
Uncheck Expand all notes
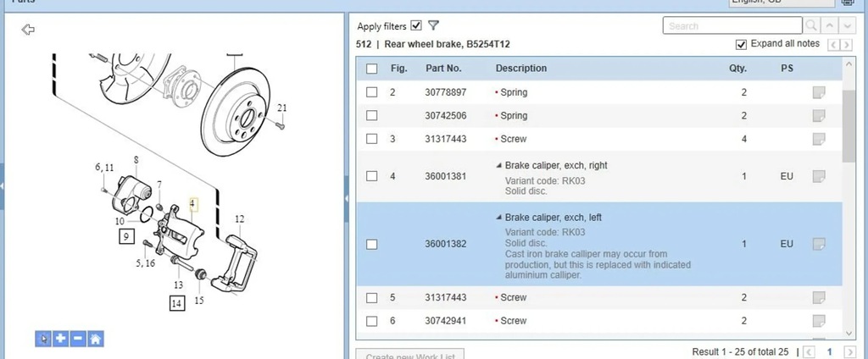(x=741, y=44)
